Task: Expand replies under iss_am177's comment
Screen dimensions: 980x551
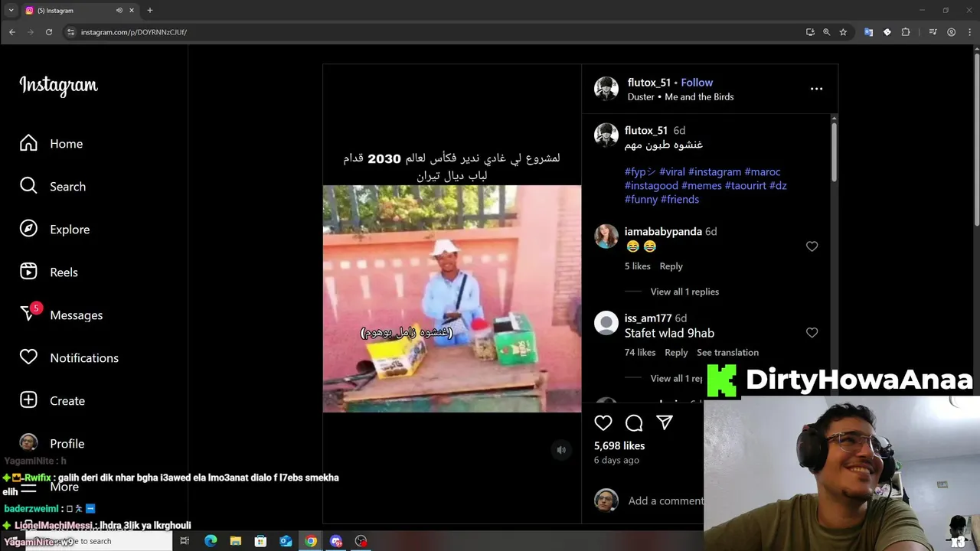Action: (x=676, y=378)
